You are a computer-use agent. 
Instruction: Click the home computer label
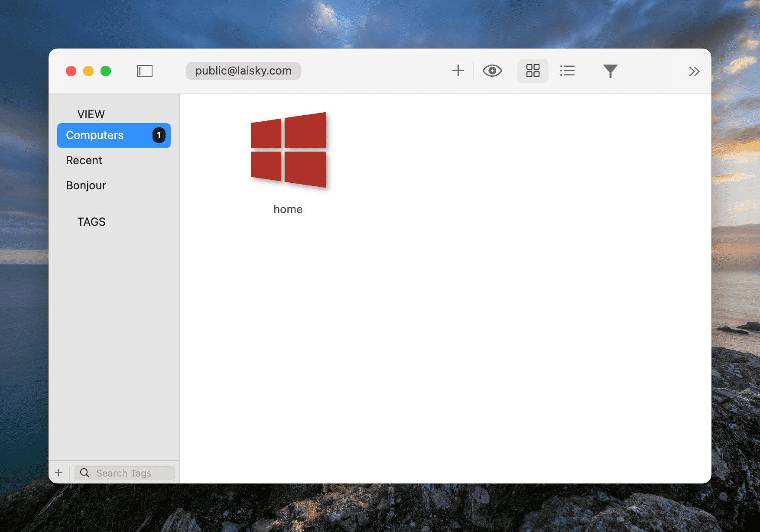[x=288, y=210]
